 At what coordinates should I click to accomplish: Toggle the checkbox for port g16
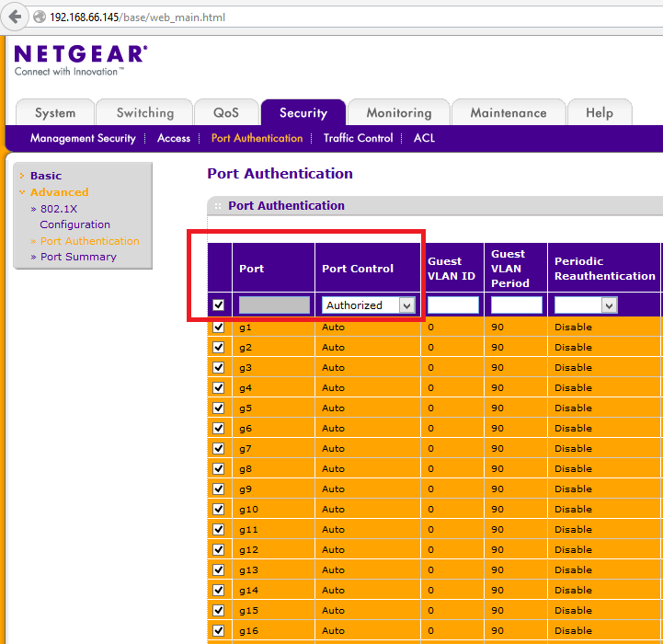pyautogui.click(x=219, y=631)
